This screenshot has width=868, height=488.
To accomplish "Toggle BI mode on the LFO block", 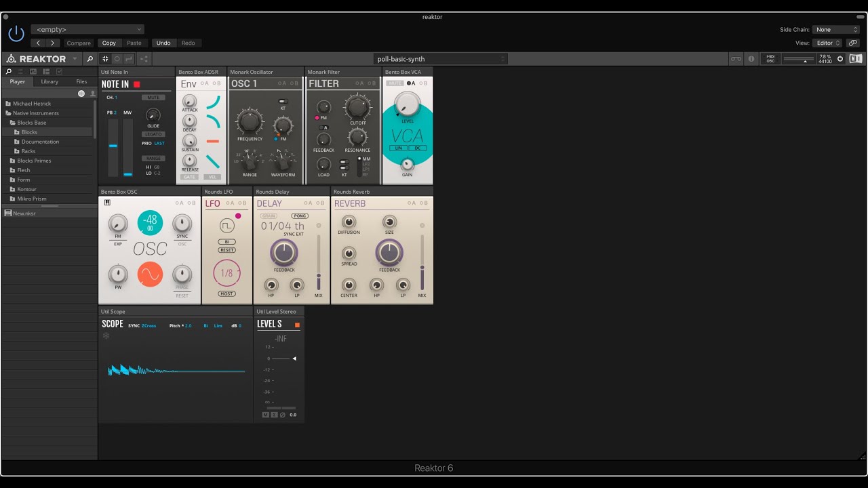I will point(226,242).
